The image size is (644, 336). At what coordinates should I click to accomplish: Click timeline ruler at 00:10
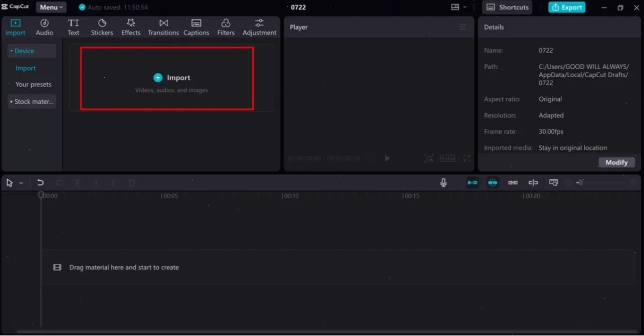pyautogui.click(x=290, y=196)
